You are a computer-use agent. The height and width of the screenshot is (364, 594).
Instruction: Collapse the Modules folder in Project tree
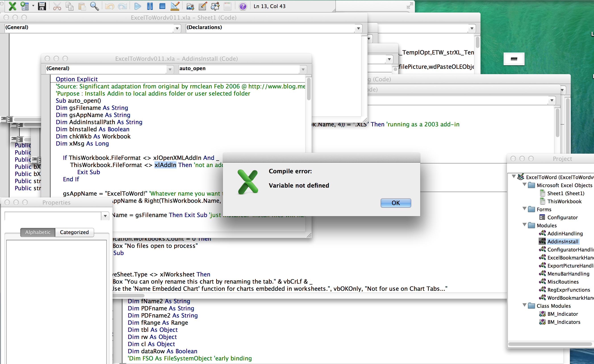(x=524, y=225)
